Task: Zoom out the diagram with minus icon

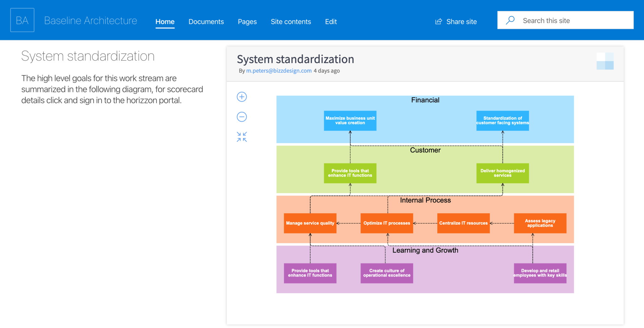Action: click(242, 117)
